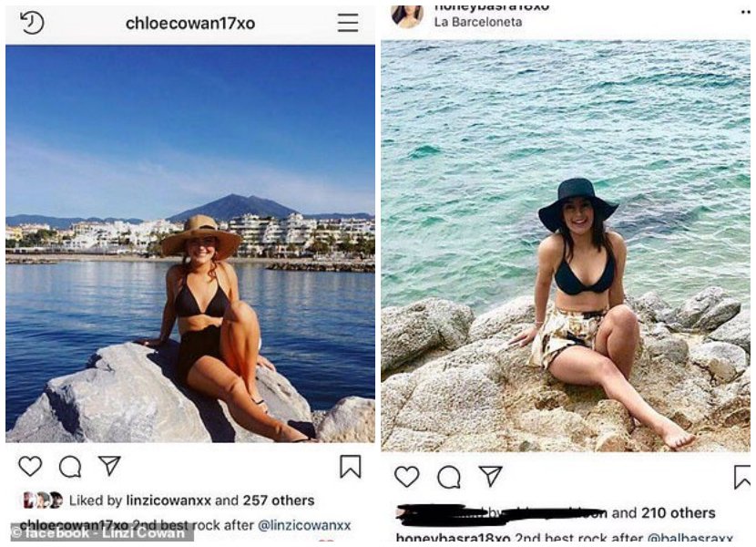Open linzicowanxx from liked-by line
The width and height of the screenshot is (756, 547).
(x=169, y=501)
